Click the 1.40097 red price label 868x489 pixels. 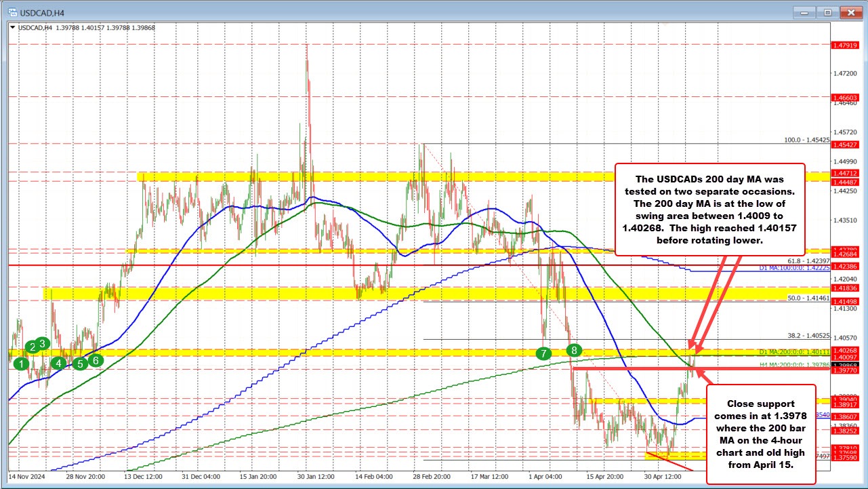pos(845,357)
